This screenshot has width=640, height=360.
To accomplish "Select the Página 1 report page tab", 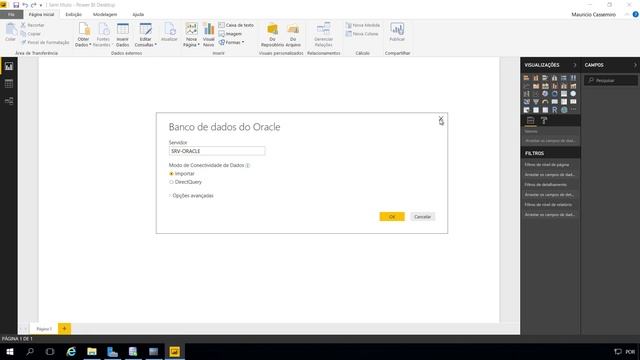I will click(x=44, y=329).
